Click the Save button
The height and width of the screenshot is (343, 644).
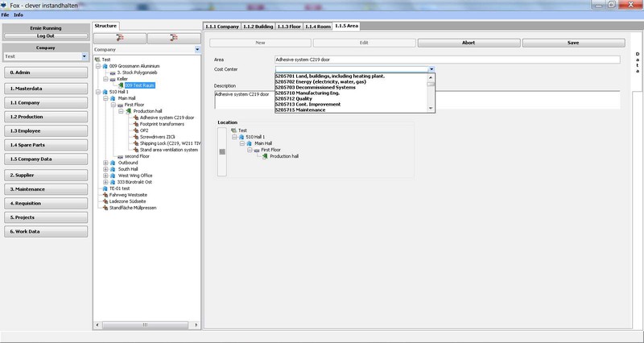[x=572, y=42]
